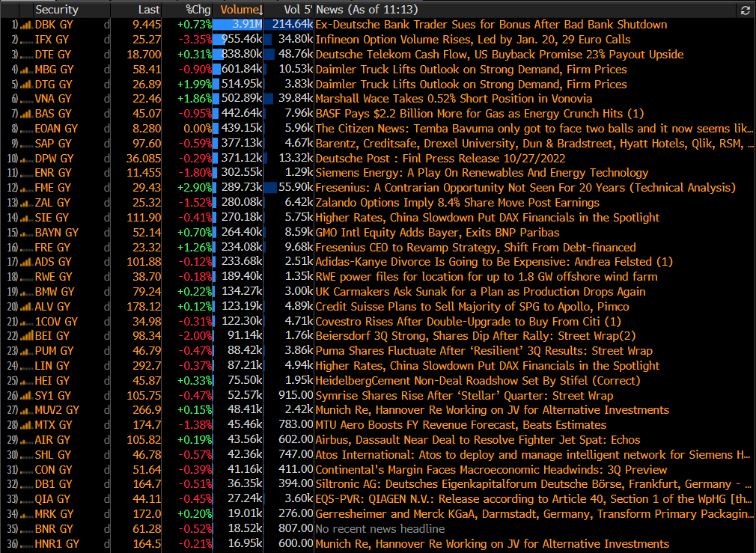Sort by the Volume column header
The height and width of the screenshot is (553, 756).
(x=238, y=10)
